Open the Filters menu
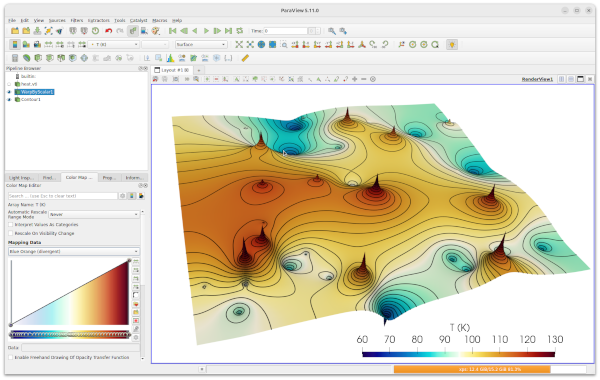 click(77, 20)
